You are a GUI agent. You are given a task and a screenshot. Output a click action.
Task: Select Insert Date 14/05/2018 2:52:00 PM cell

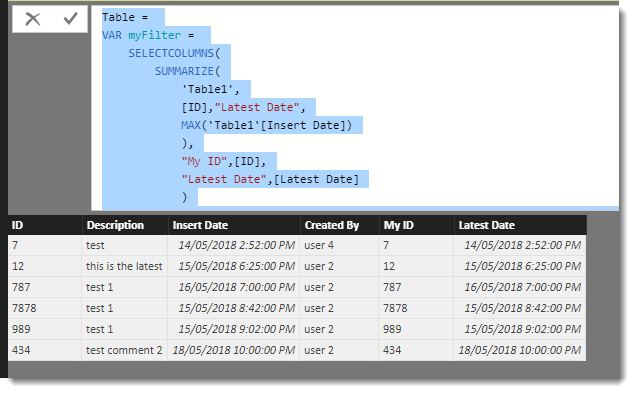(234, 245)
